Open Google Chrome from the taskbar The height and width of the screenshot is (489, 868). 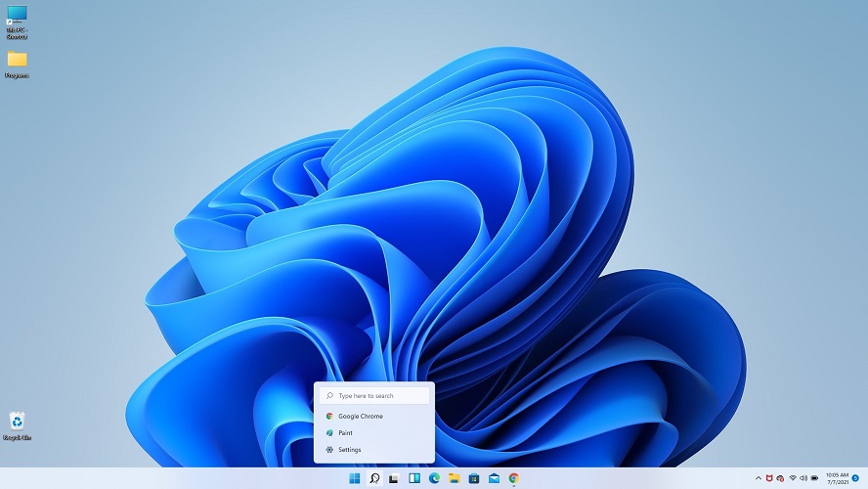514,478
